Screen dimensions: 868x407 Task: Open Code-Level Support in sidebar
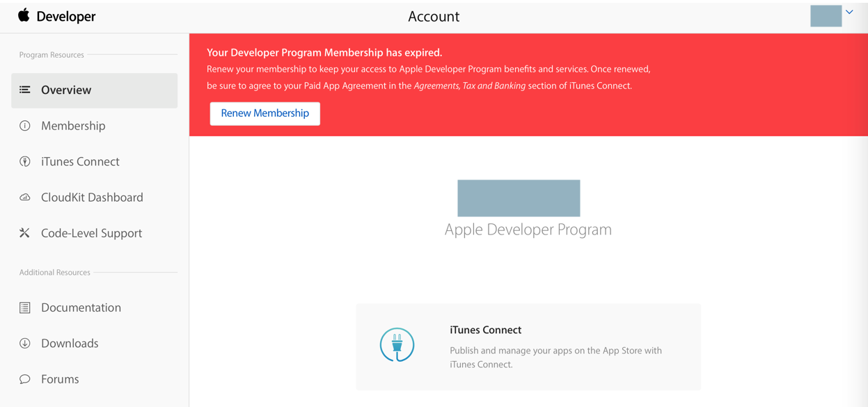tap(91, 233)
